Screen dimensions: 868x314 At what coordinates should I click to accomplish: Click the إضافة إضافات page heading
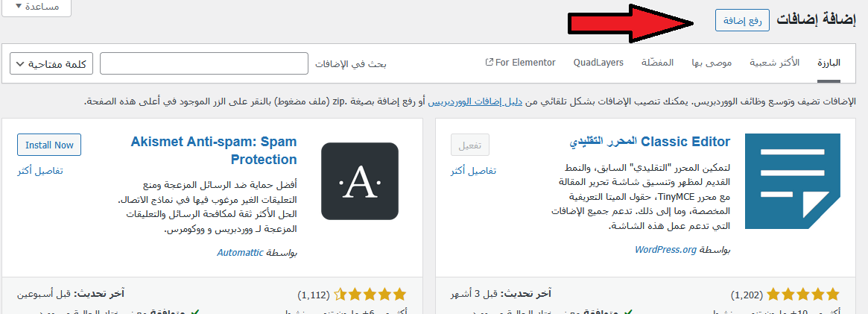[x=817, y=20]
